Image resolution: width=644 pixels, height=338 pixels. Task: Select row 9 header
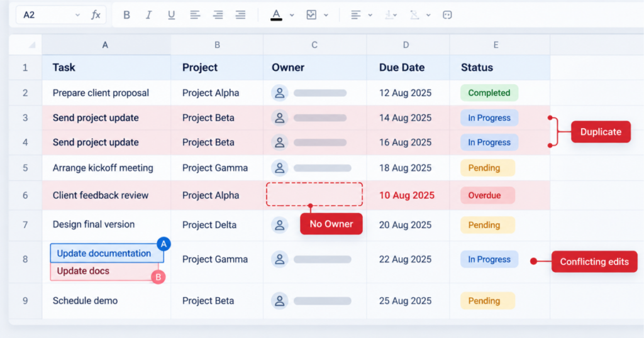pyautogui.click(x=25, y=301)
